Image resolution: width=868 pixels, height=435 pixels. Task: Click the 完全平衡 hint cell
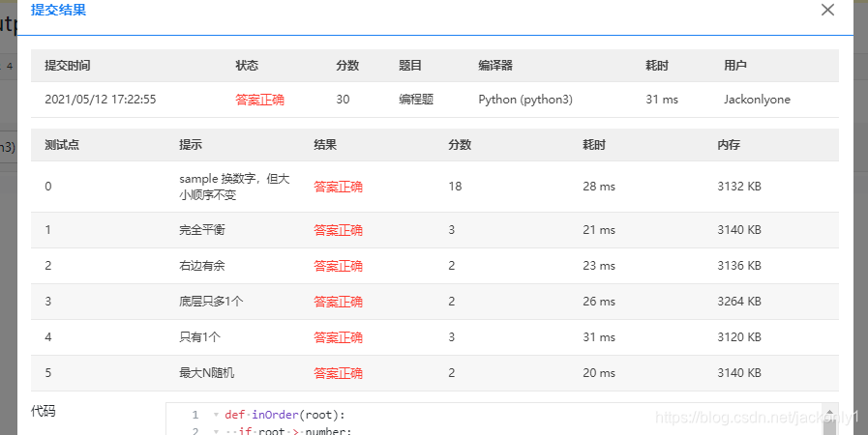[202, 230]
